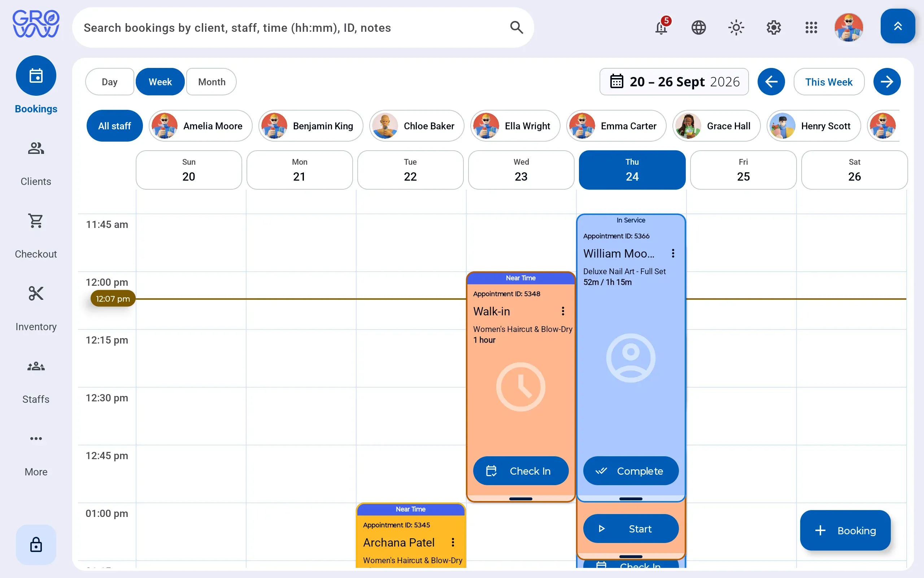This screenshot has height=578, width=924.
Task: Open the user profile avatar
Action: pos(849,27)
